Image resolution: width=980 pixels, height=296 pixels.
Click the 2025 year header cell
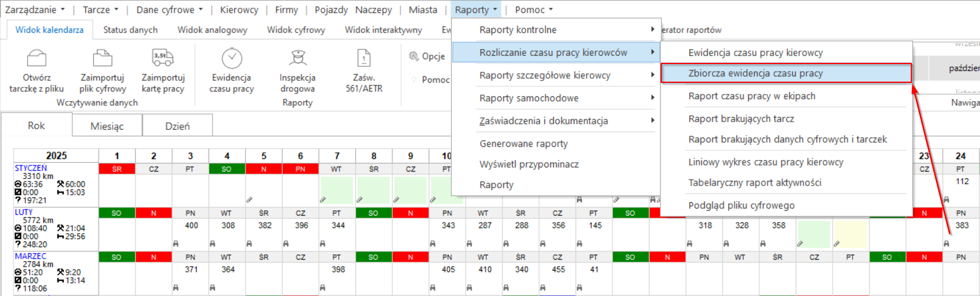tap(56, 156)
